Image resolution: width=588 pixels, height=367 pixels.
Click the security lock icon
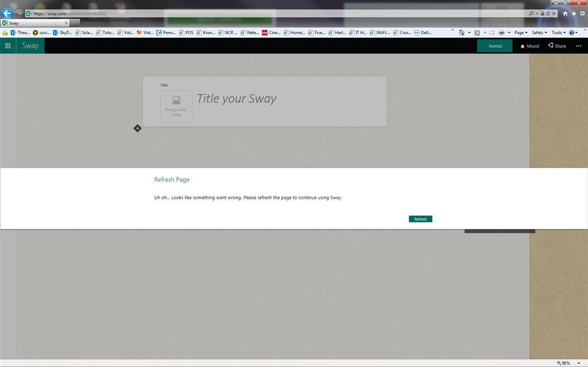542,14
